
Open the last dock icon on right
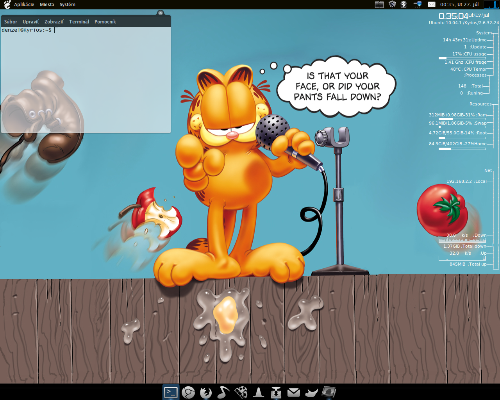(x=329, y=392)
